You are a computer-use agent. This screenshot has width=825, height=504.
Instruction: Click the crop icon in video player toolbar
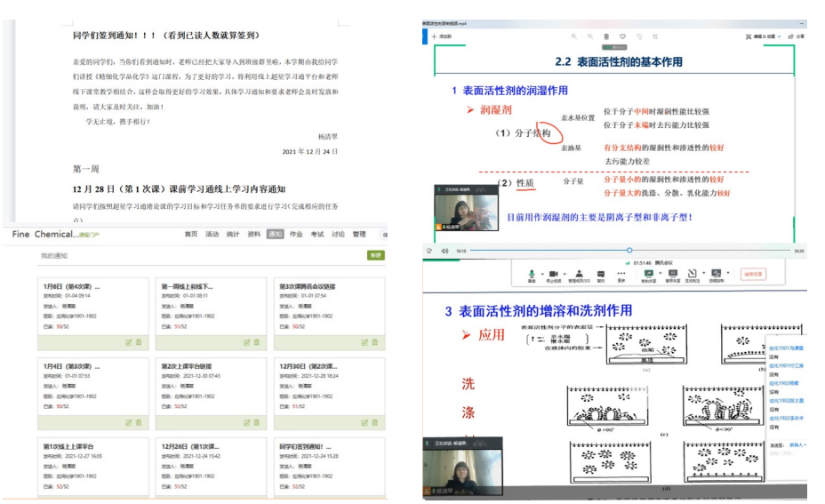point(655,36)
